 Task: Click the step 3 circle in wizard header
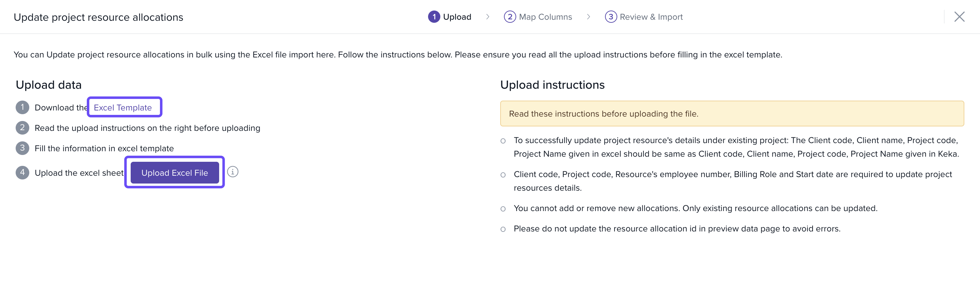pyautogui.click(x=610, y=17)
